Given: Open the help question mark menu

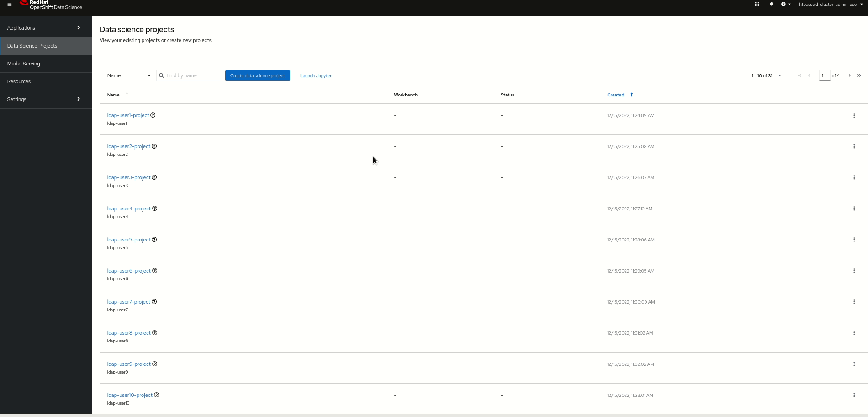Looking at the screenshot, I should point(786,5).
